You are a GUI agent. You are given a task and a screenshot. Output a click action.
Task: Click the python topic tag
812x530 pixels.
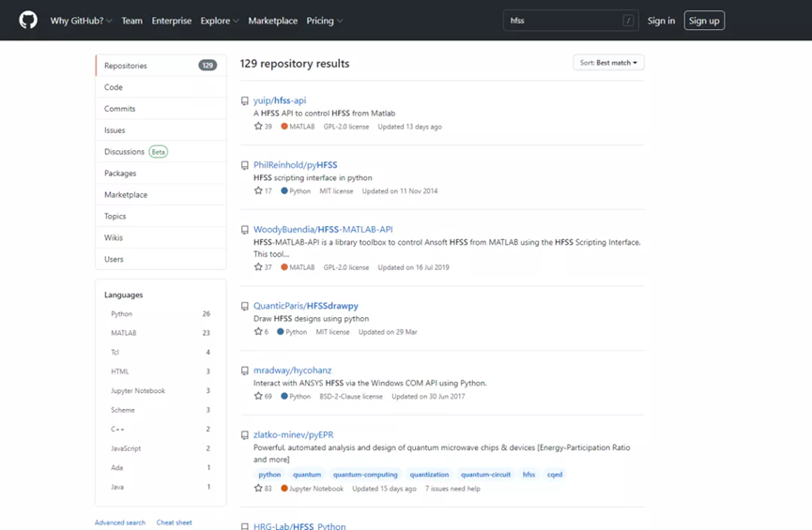click(x=269, y=475)
